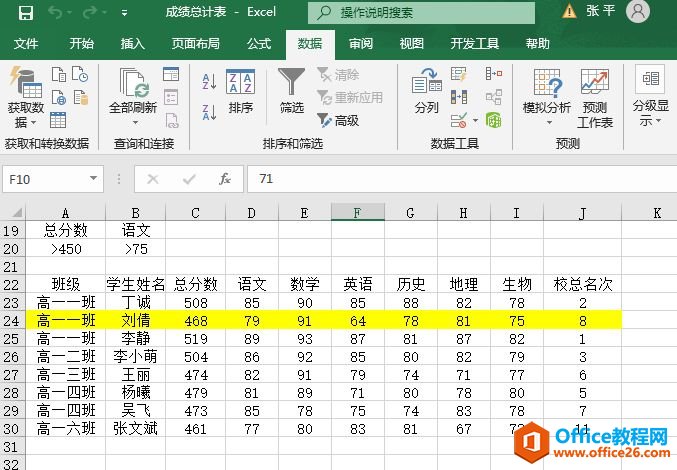677x470 pixels.
Task: Click the 校总名次 header cell
Action: pyautogui.click(x=582, y=284)
